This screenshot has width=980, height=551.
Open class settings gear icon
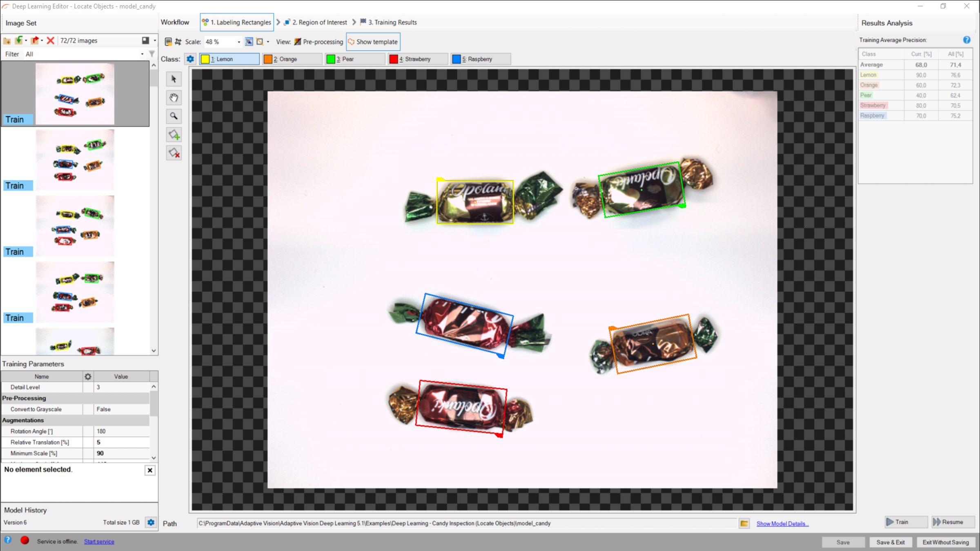coord(190,59)
